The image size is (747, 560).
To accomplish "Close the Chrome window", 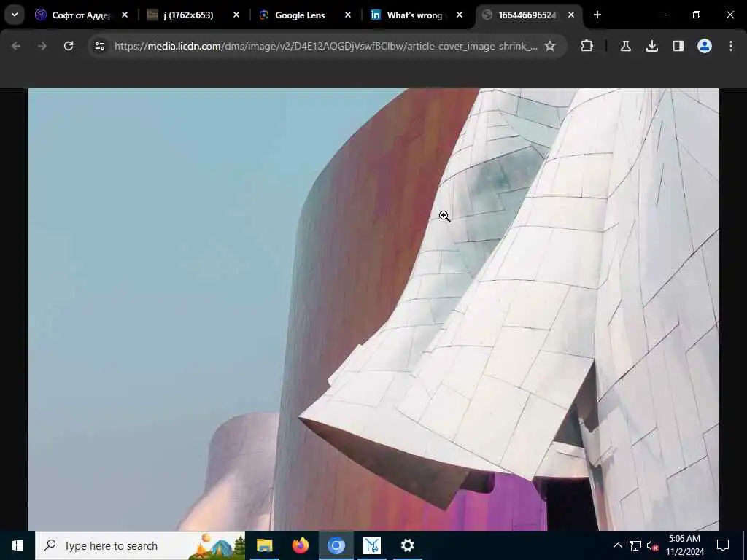I will pyautogui.click(x=729, y=15).
